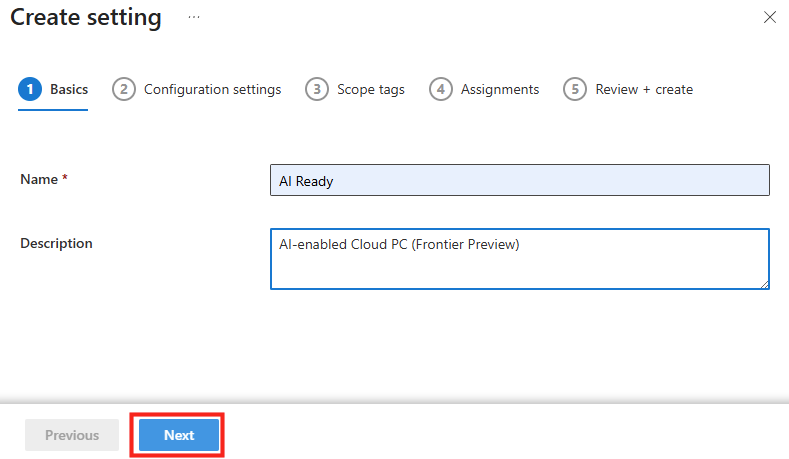This screenshot has height=459, width=789.
Task: Click the Description box resize handle
Action: point(763,284)
